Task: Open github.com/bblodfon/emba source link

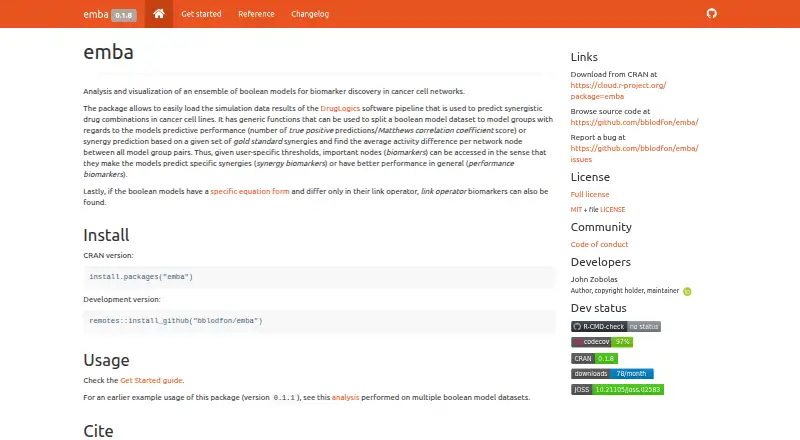Action: click(x=634, y=122)
